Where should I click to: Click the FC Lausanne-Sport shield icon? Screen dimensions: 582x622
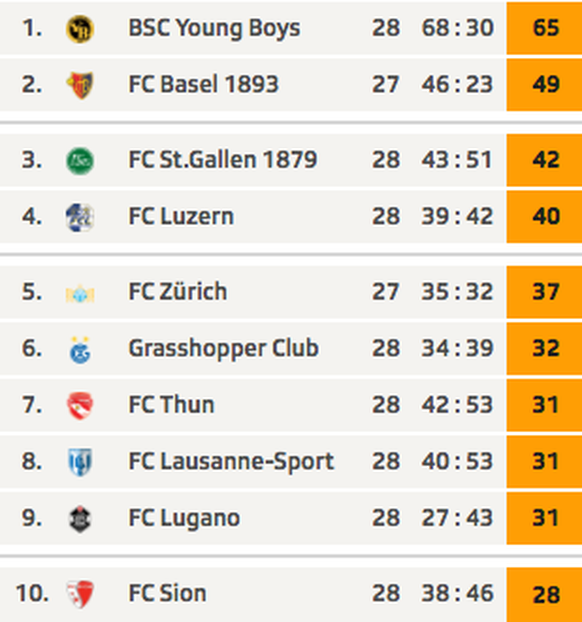[x=80, y=462]
